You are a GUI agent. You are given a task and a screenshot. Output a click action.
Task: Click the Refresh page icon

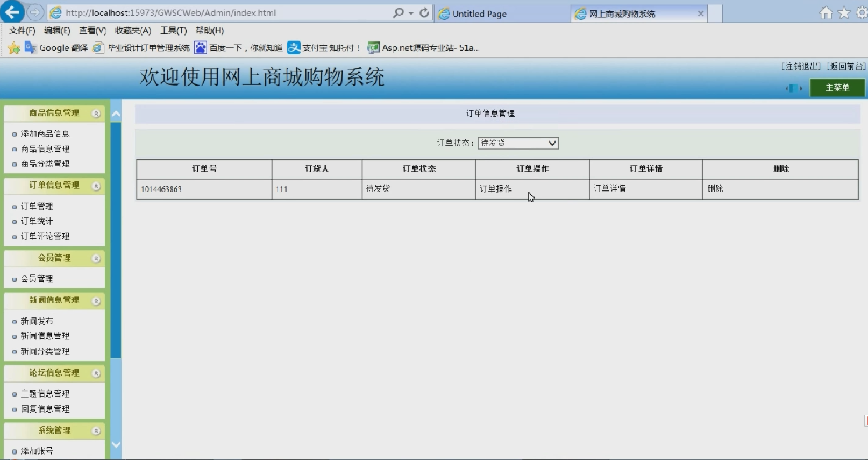tap(424, 12)
